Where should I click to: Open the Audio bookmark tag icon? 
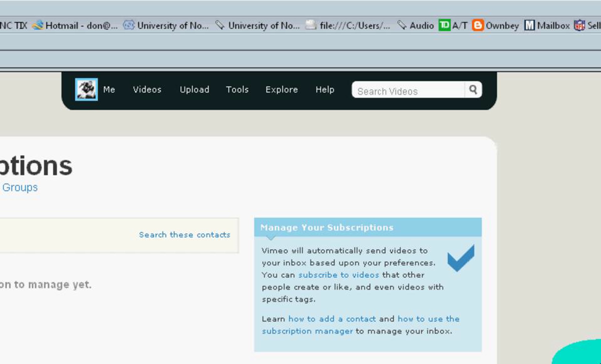point(402,25)
